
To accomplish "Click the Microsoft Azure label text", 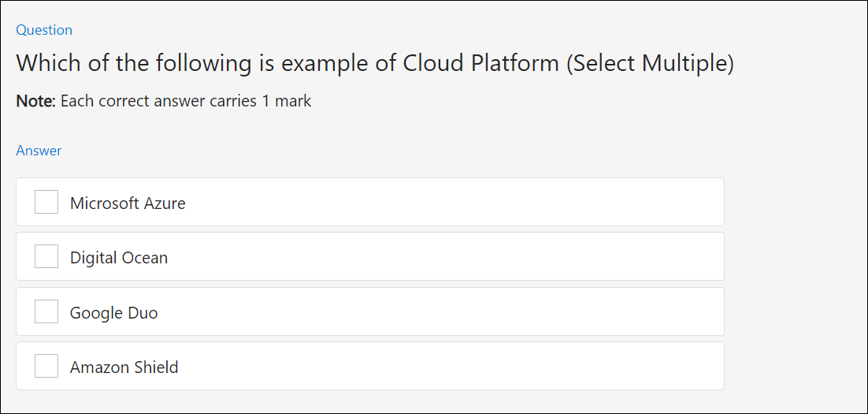I will (x=128, y=203).
